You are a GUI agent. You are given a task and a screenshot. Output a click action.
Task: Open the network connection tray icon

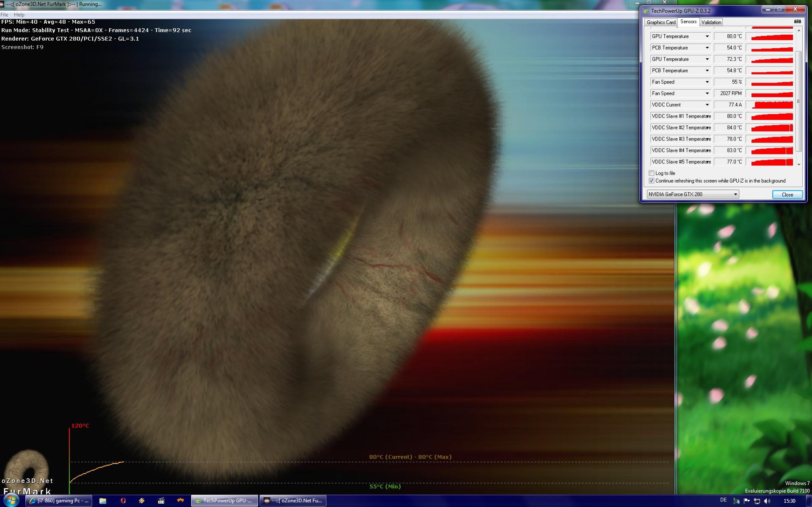757,501
